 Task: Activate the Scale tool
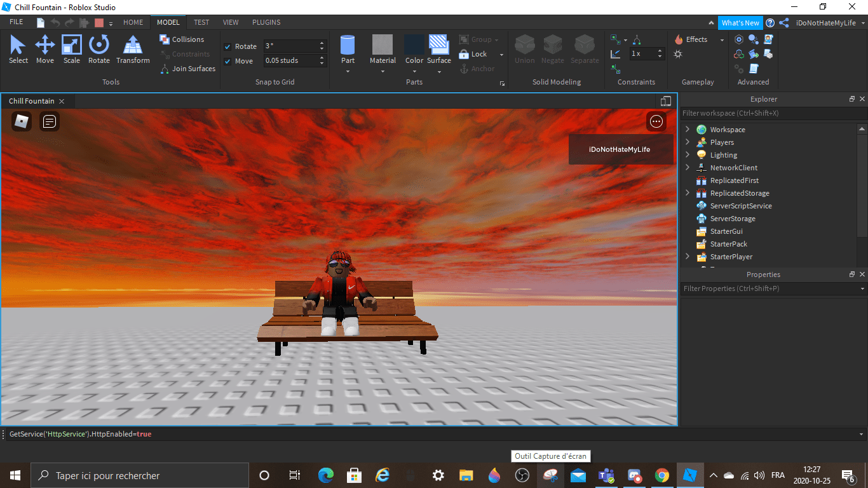pos(71,50)
